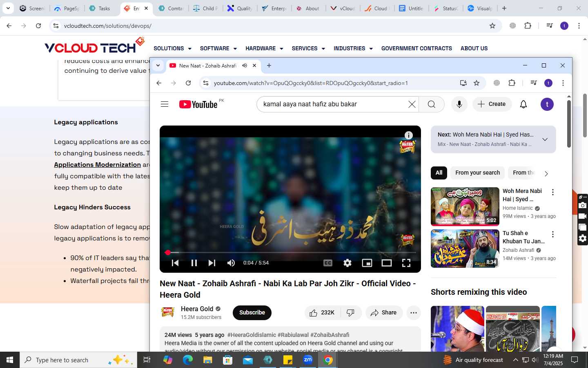Switch player to miniplayer

point(367,263)
